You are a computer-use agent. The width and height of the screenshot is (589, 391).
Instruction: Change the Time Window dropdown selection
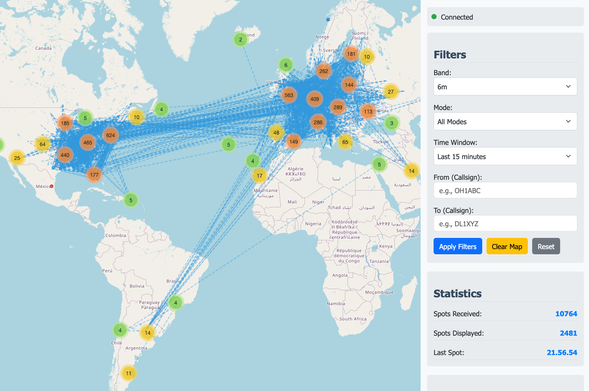pos(505,157)
